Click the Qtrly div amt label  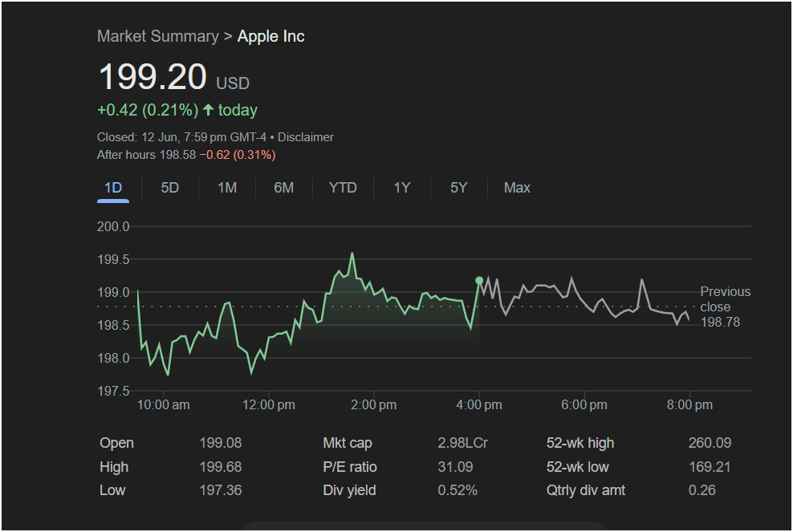pyautogui.click(x=586, y=490)
